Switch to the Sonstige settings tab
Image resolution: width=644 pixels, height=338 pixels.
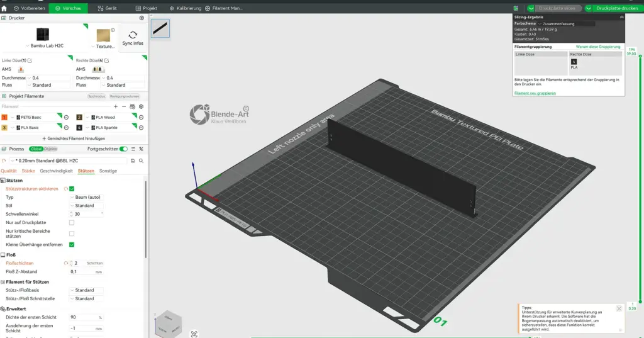point(108,171)
